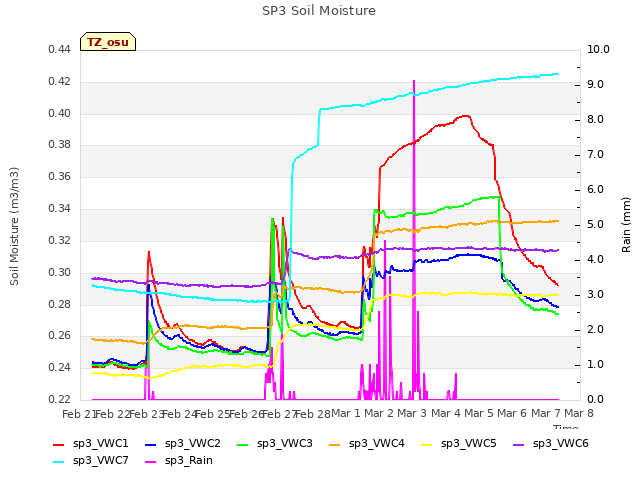Click the 2.0 rain axis tick label
The height and width of the screenshot is (480, 640).
[596, 330]
